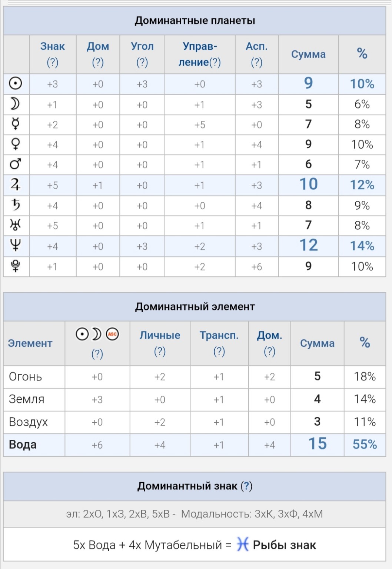Open the help link under Знак
This screenshot has width=392, height=569.
[53, 62]
